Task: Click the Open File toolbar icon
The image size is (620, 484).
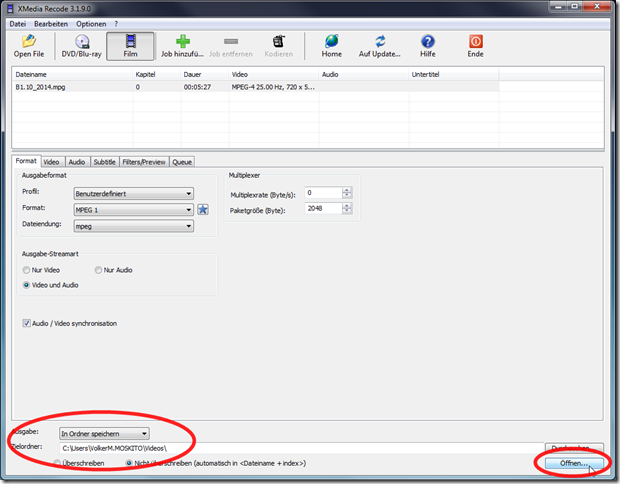Action: pos(28,44)
